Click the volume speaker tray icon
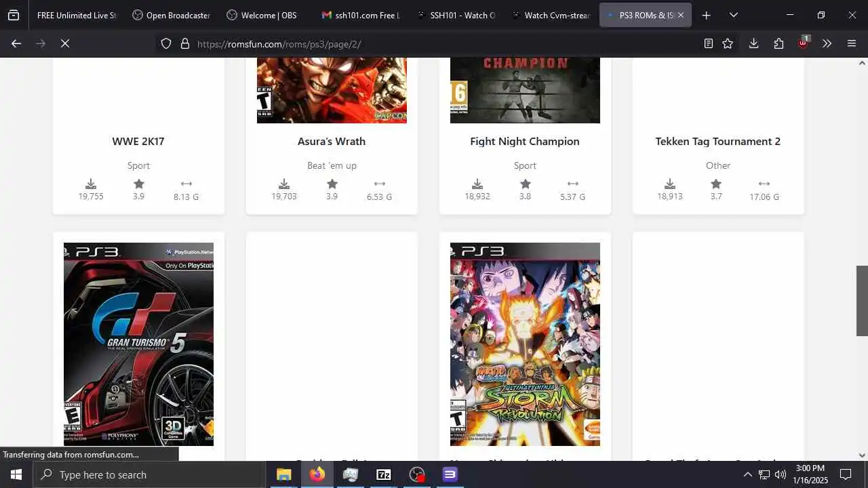 pos(781,474)
